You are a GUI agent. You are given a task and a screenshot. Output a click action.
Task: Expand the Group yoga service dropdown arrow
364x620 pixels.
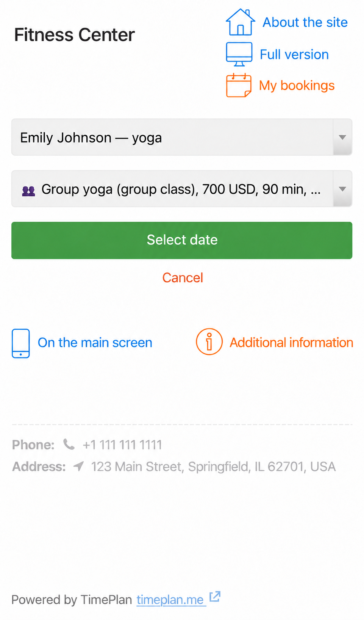[x=342, y=189]
